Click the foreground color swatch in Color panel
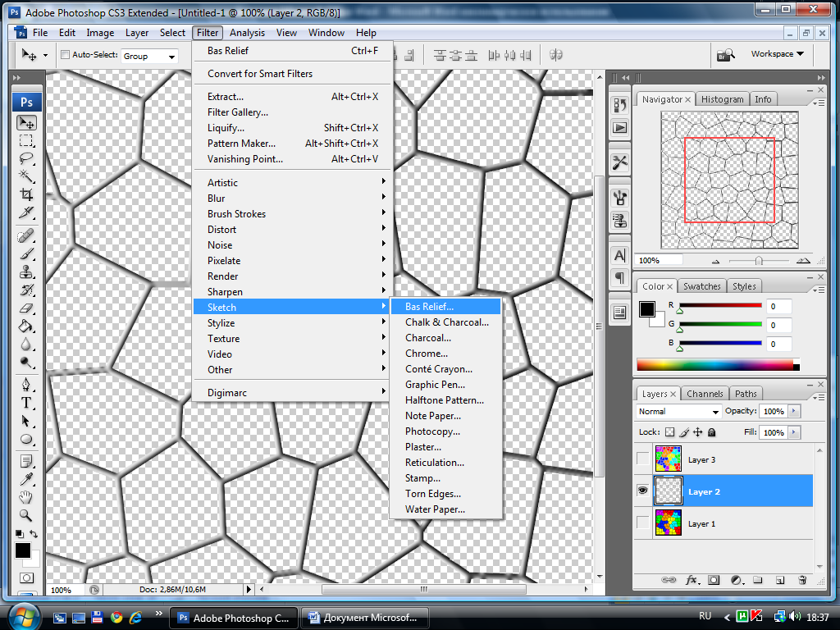The image size is (840, 630). tap(646, 309)
